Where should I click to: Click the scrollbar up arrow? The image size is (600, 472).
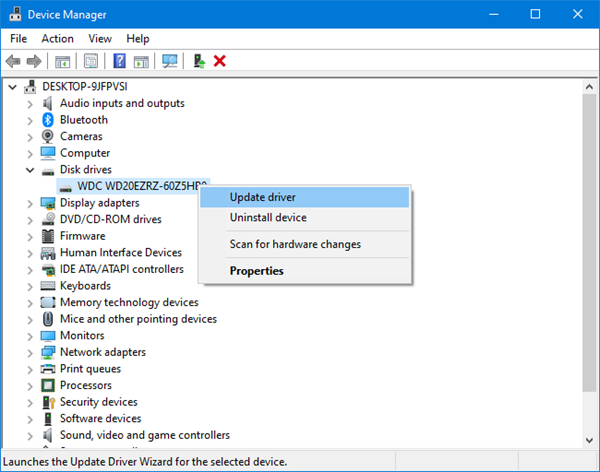click(589, 87)
